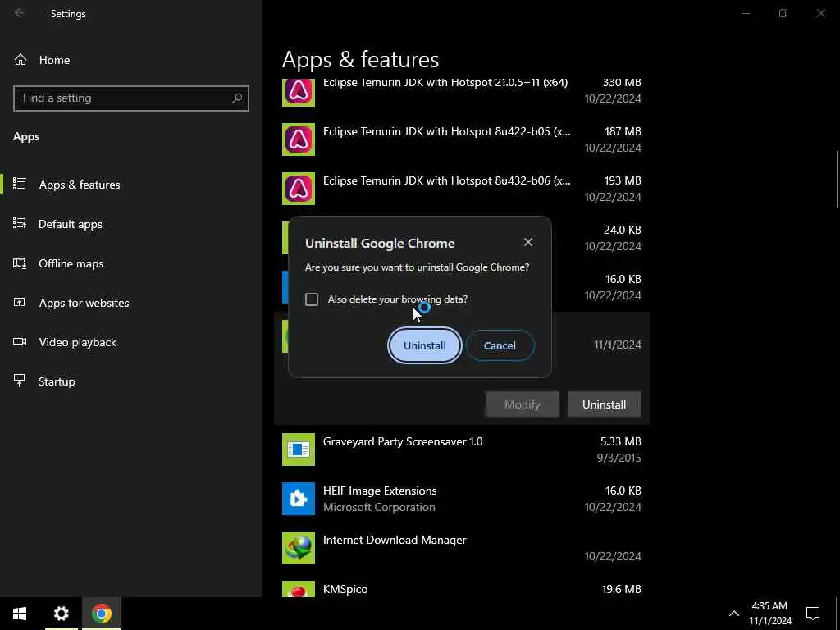This screenshot has width=840, height=630.
Task: Click Internet Download Manager app icon
Action: 299,548
